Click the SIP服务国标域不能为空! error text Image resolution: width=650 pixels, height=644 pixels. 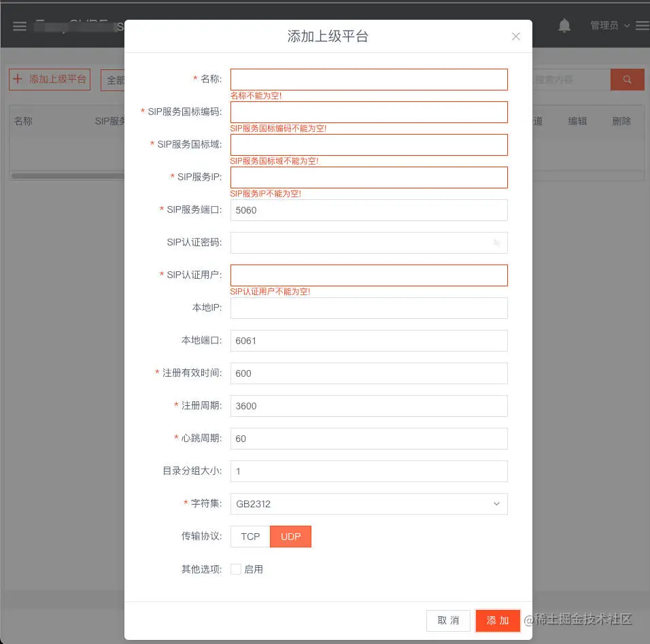pyautogui.click(x=274, y=161)
